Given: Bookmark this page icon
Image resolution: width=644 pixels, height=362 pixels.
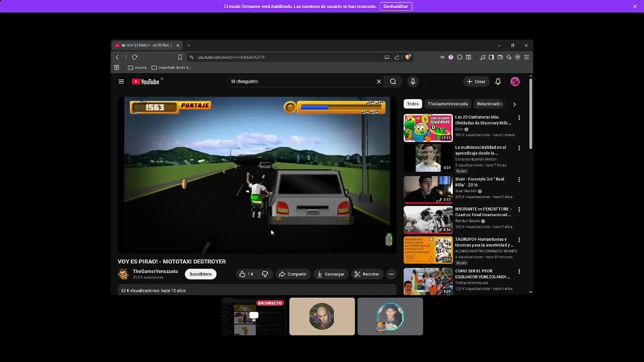Looking at the screenshot, I should [180, 57].
